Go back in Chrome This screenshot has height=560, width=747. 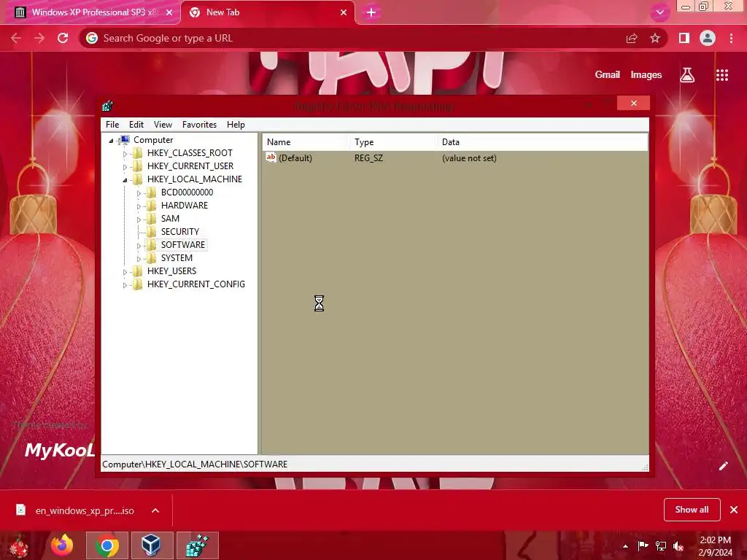coord(16,38)
